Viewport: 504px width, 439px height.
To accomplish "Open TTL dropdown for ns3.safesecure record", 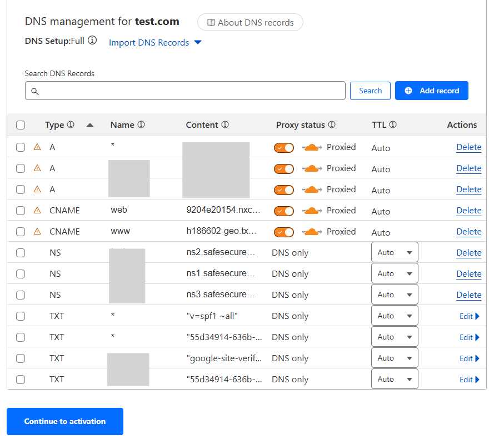I will [x=395, y=295].
